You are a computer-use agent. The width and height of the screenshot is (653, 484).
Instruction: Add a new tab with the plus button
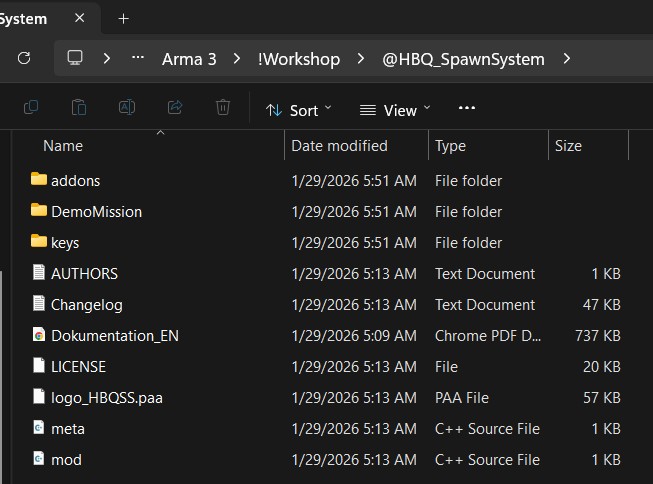123,19
